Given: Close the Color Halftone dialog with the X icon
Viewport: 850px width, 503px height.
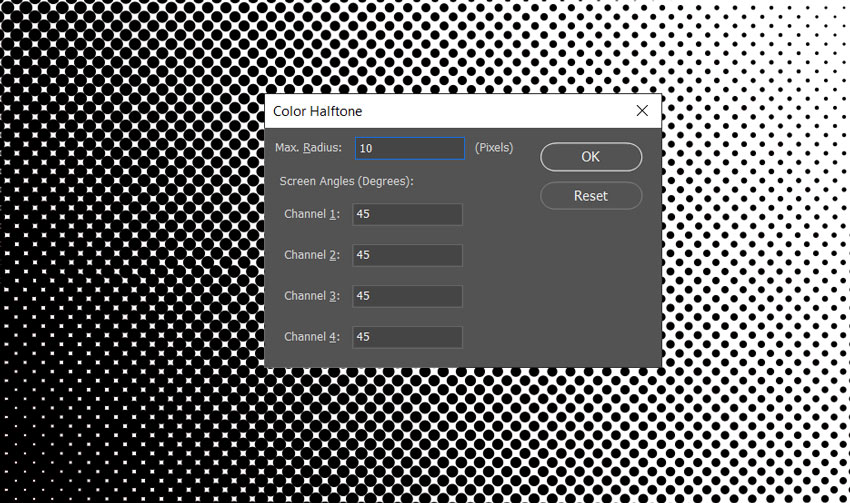Looking at the screenshot, I should (x=642, y=111).
